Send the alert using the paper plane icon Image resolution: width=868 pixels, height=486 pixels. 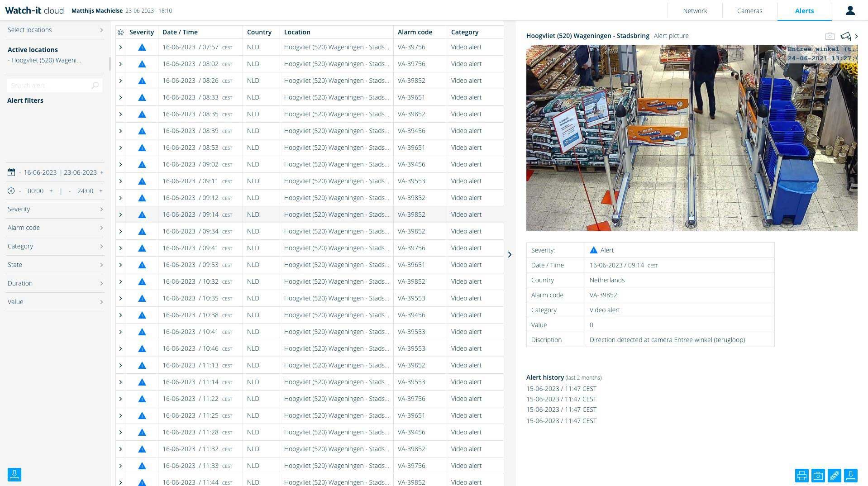(x=845, y=36)
